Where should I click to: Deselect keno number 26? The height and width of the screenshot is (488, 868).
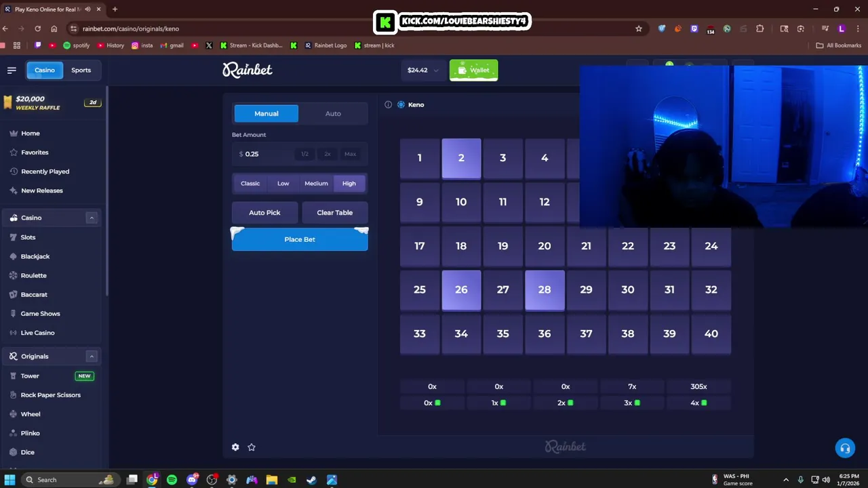coord(461,290)
